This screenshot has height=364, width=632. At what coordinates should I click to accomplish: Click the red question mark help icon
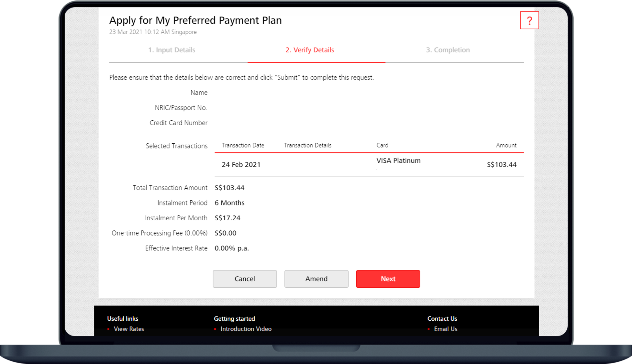point(529,20)
